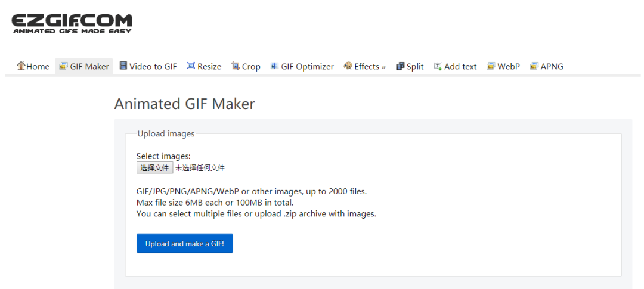Click the Video to GIF film icon

(x=123, y=66)
